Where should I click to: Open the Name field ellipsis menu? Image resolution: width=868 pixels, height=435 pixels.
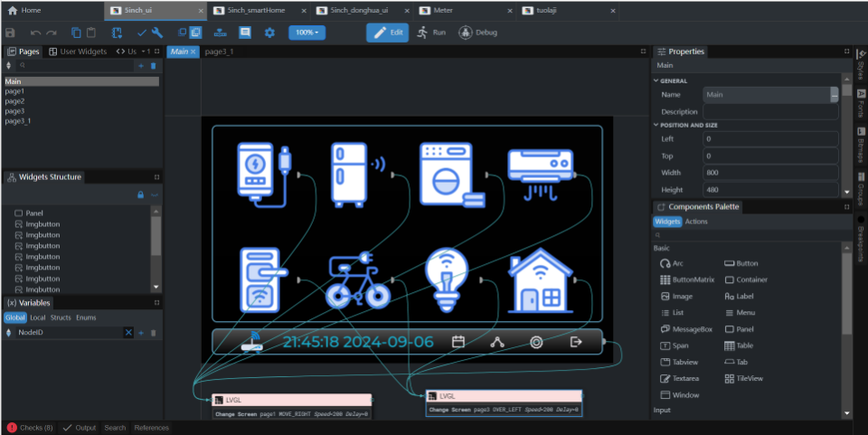[x=835, y=95]
